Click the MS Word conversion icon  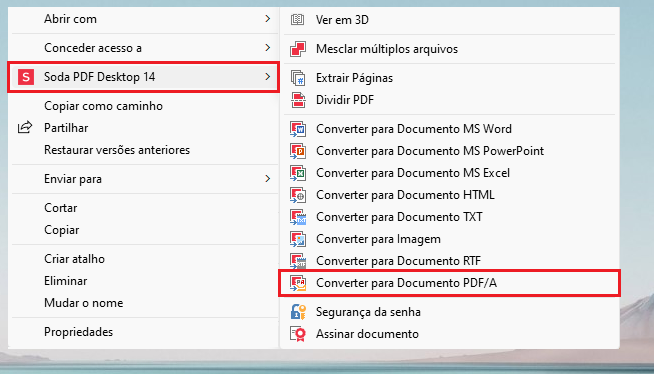[x=298, y=129]
